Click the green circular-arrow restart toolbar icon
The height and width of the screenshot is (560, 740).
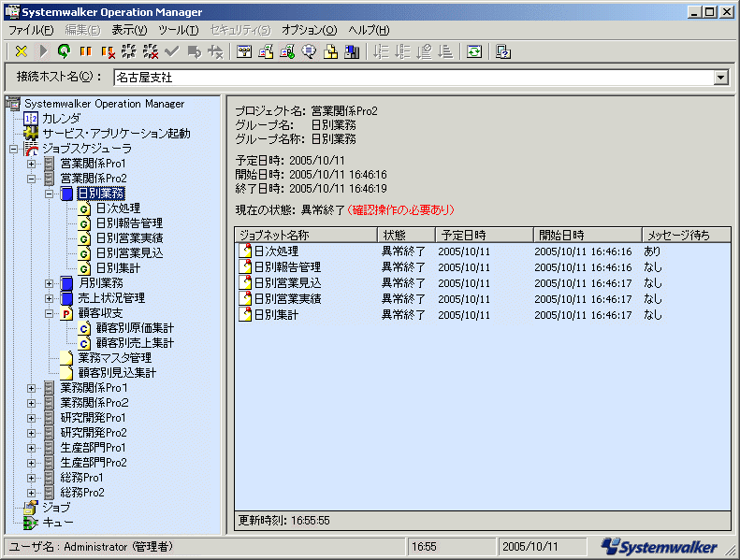(x=65, y=51)
